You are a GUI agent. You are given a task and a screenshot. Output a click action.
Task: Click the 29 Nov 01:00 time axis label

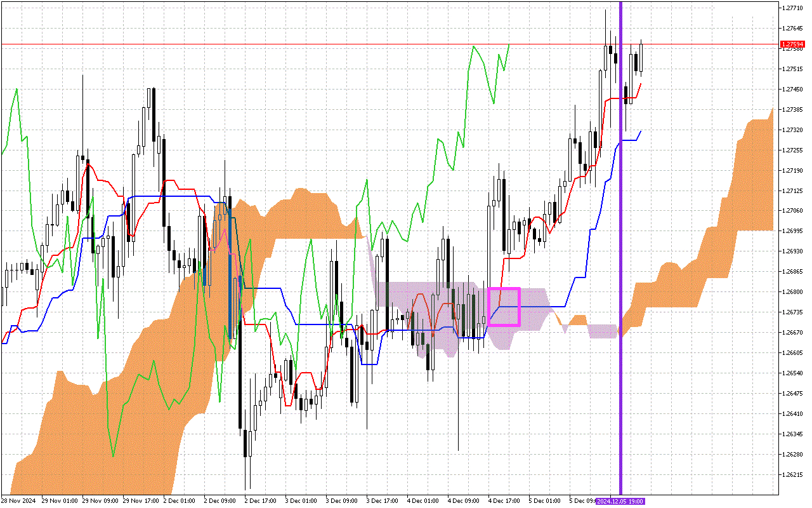tap(60, 501)
